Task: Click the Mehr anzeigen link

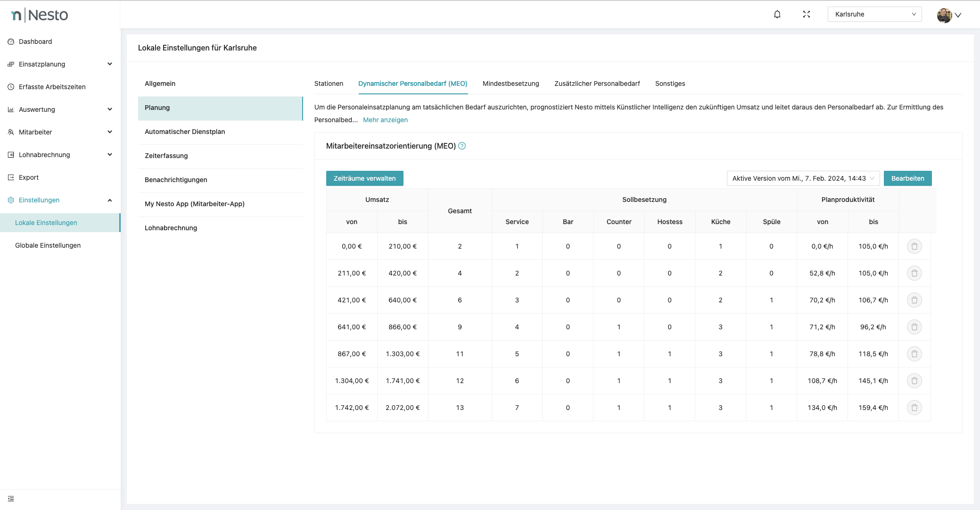Action: point(385,120)
